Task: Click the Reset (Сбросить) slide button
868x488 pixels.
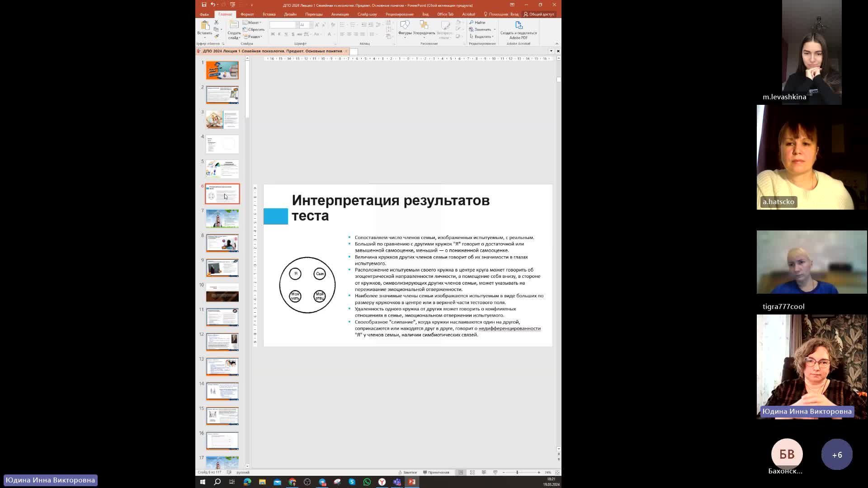Action: click(254, 29)
